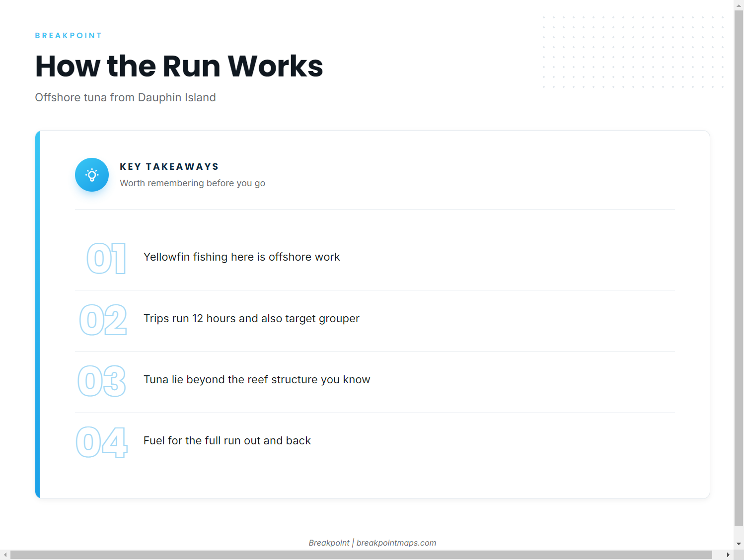Select 'Yellowfin fishing here is offshore work'
The image size is (744, 560).
pos(241,257)
